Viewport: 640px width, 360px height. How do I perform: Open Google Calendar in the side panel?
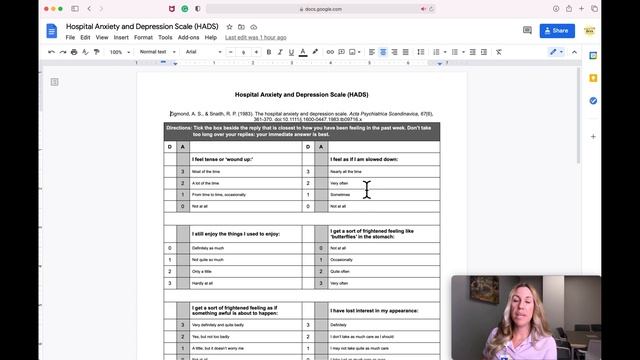coord(593,56)
